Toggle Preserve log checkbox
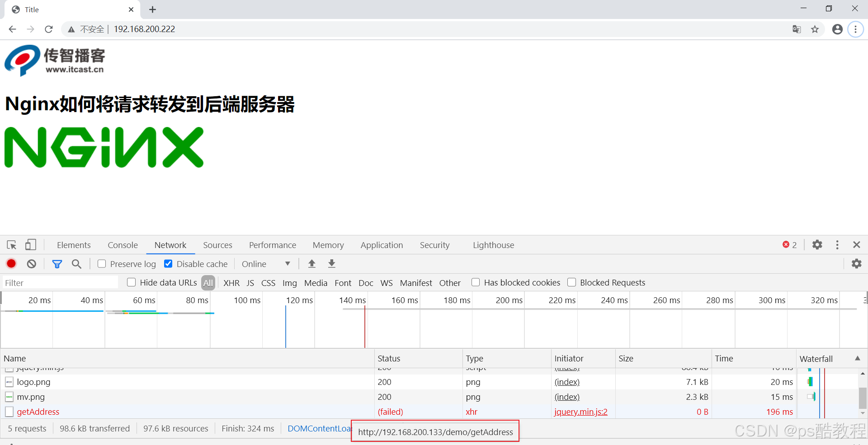Screen dimensions: 868x445 pyautogui.click(x=102, y=264)
